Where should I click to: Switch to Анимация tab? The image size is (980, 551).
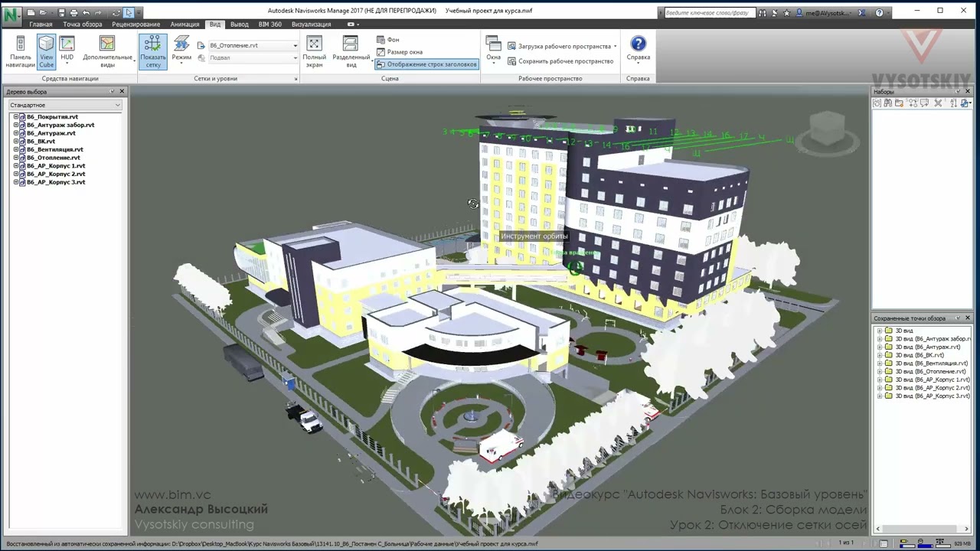(x=185, y=24)
